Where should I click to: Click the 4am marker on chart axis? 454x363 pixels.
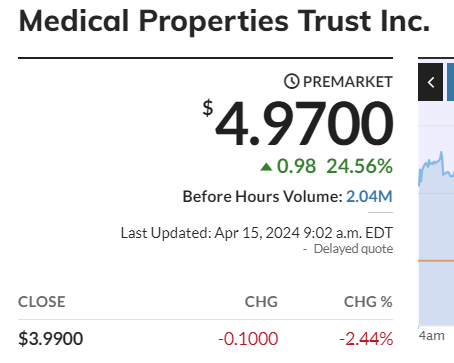[x=432, y=336]
